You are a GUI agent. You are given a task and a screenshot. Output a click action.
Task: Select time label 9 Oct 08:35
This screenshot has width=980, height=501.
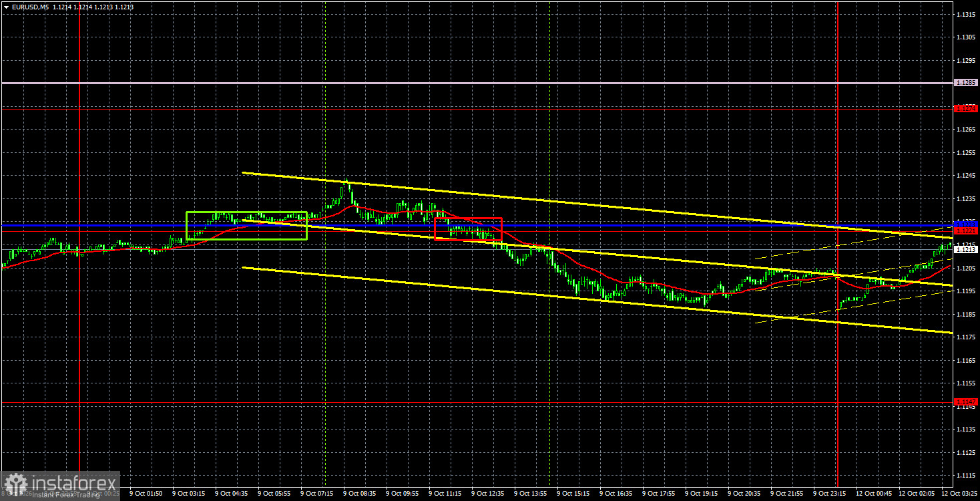coord(360,494)
